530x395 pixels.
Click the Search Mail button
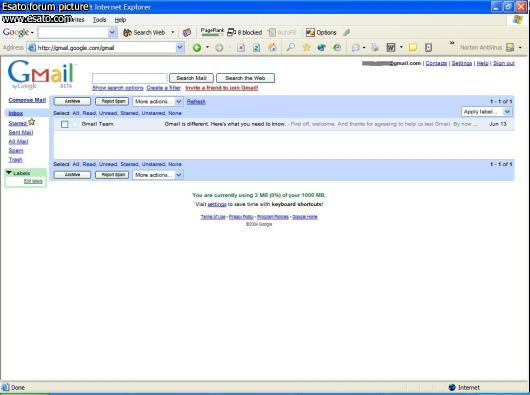[x=191, y=78]
